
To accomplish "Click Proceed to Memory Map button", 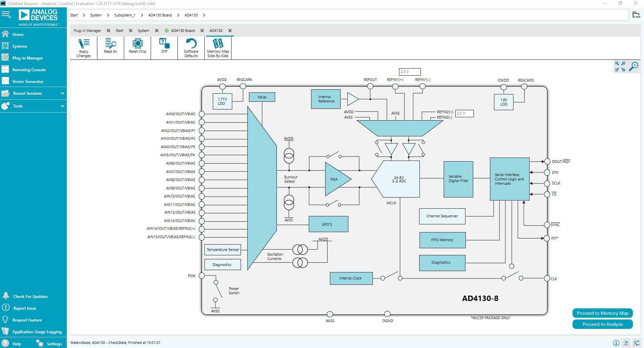I will click(x=603, y=313).
